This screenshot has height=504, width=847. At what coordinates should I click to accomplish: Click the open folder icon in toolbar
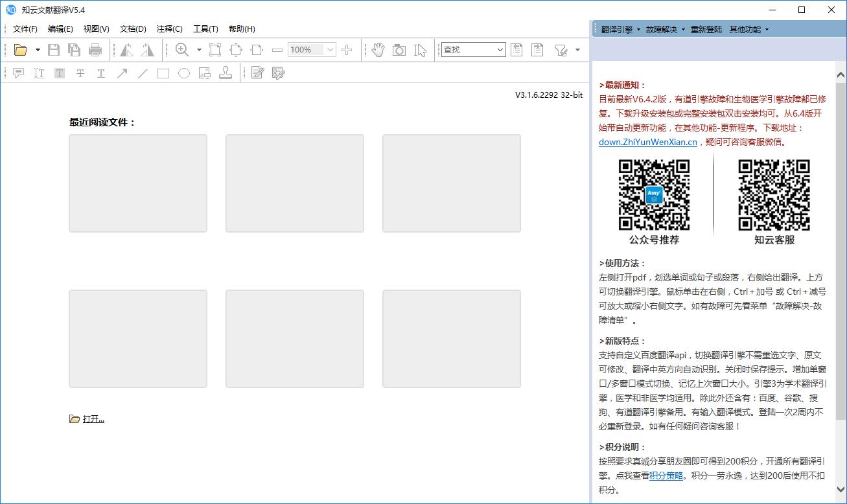[x=21, y=50]
